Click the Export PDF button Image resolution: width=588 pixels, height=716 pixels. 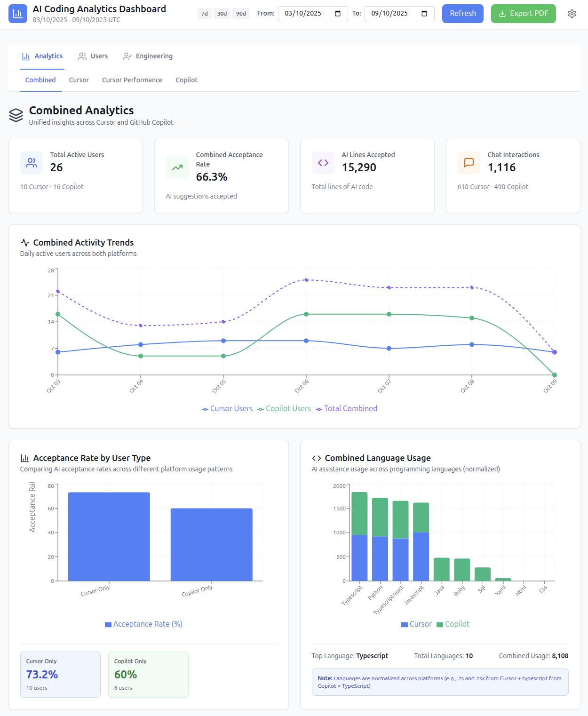click(524, 14)
